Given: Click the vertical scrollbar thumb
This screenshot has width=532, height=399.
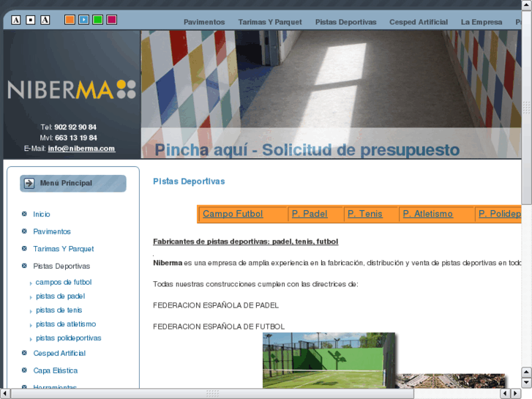Looking at the screenshot, I should [x=526, y=107].
